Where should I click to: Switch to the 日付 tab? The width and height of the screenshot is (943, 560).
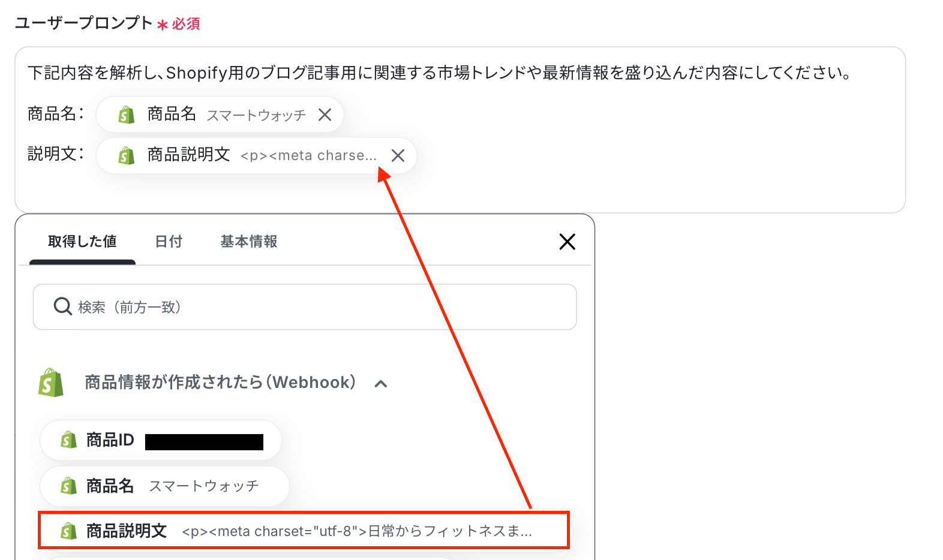(169, 242)
